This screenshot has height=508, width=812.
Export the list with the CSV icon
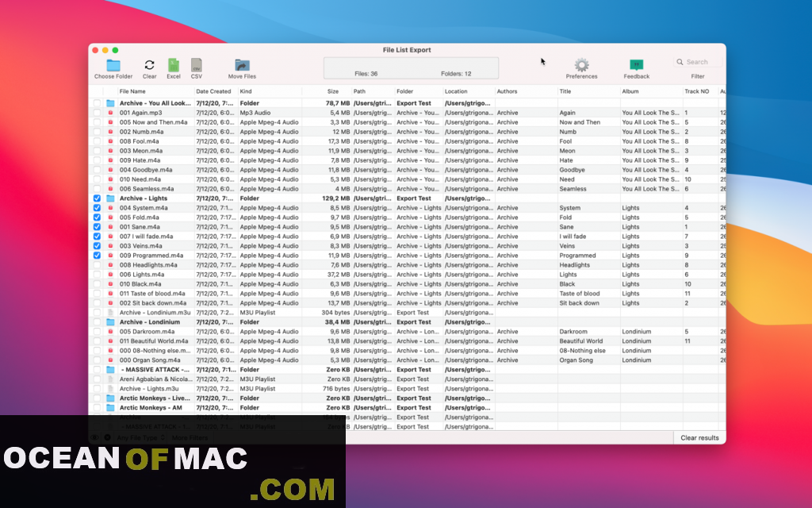click(197, 65)
